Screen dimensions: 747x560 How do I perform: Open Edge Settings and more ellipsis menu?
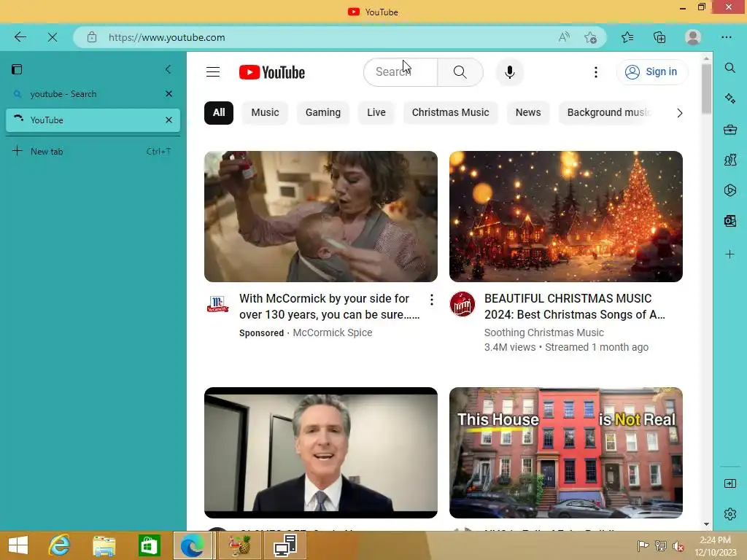click(727, 37)
